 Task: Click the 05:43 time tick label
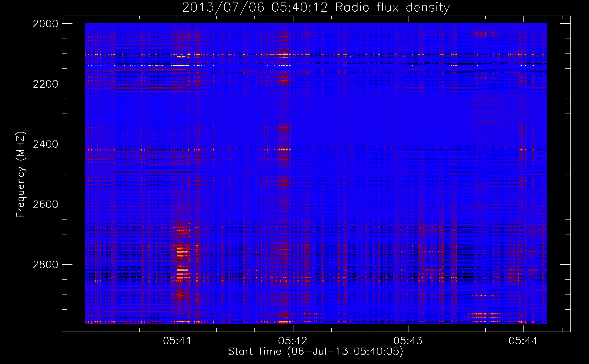(408, 341)
